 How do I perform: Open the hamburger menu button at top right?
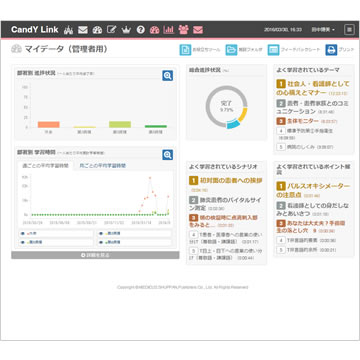(349, 30)
